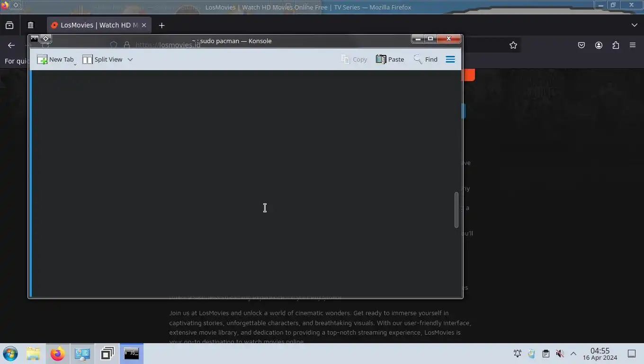Open Firefox View icon in tab bar
This screenshot has width=644, height=364.
(x=9, y=25)
